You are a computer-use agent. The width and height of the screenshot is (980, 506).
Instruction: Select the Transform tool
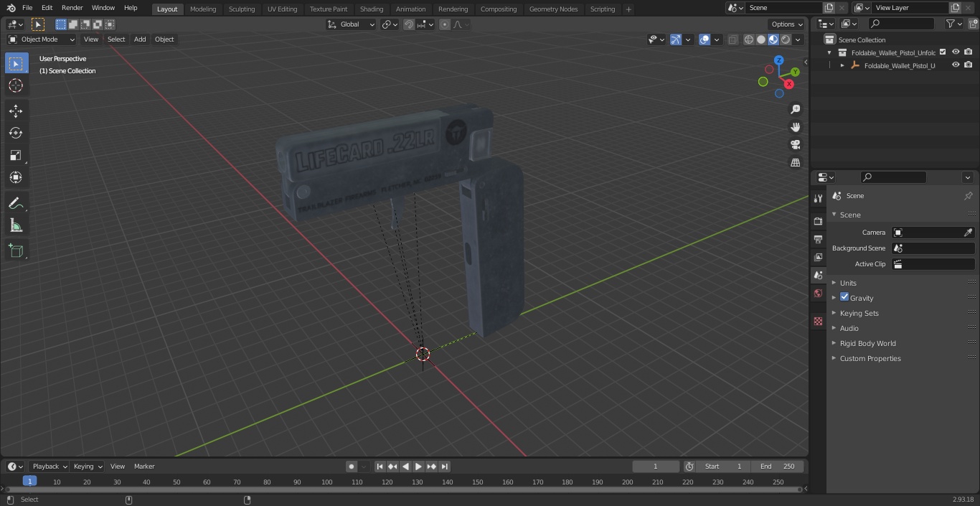[17, 177]
